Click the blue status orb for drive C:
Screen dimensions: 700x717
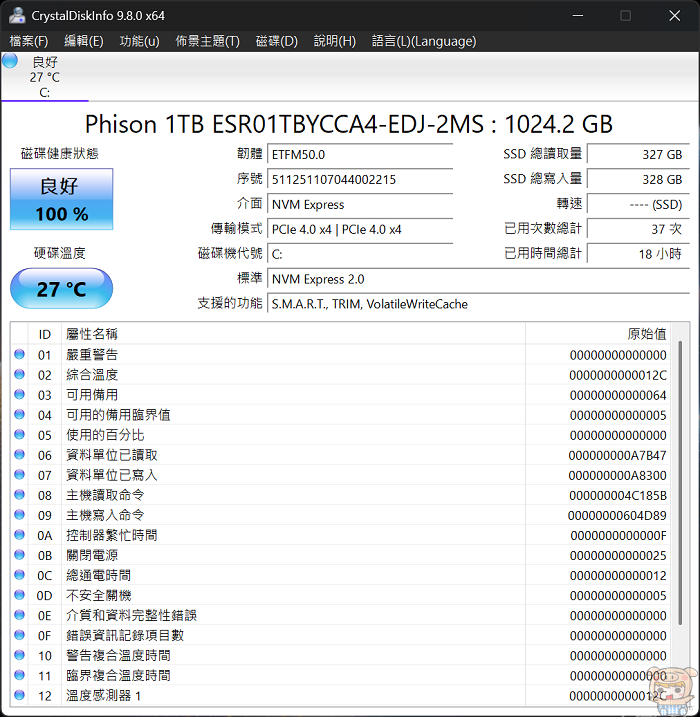[x=10, y=61]
